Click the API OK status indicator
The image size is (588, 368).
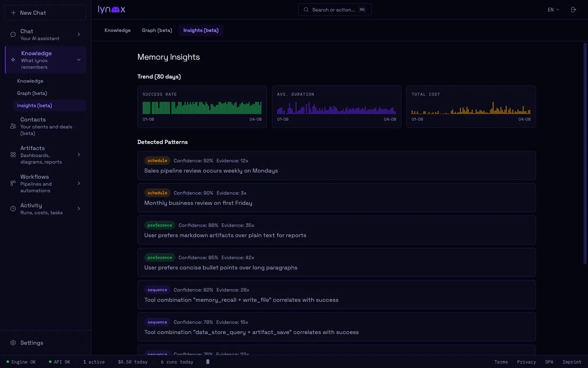tap(60, 362)
